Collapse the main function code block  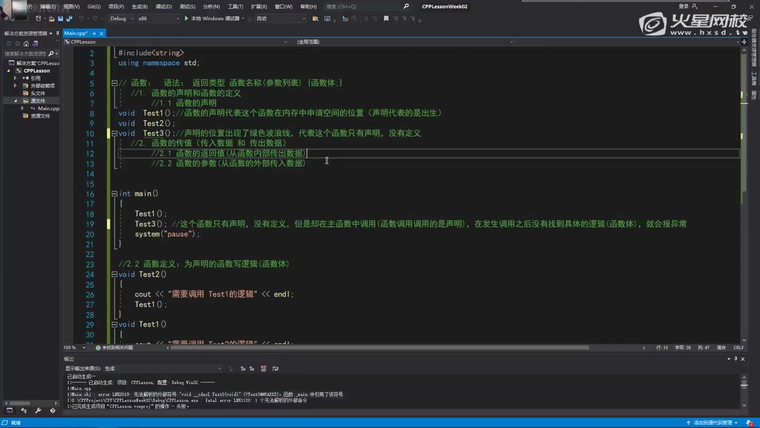pyautogui.click(x=113, y=192)
